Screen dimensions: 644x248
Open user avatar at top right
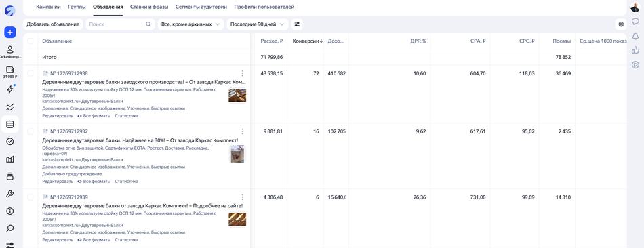[x=635, y=7]
